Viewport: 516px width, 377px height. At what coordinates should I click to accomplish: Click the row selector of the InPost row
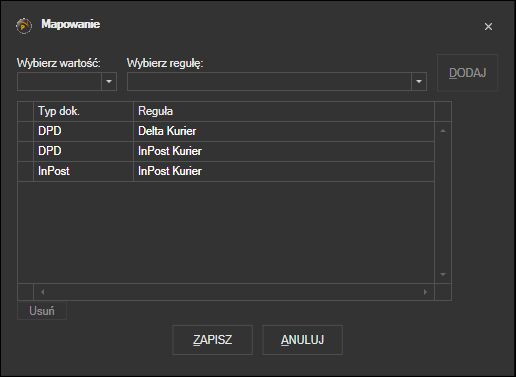26,171
